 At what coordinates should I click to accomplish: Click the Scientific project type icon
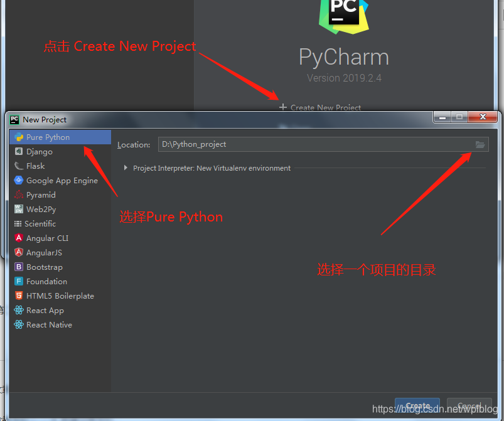click(x=18, y=224)
